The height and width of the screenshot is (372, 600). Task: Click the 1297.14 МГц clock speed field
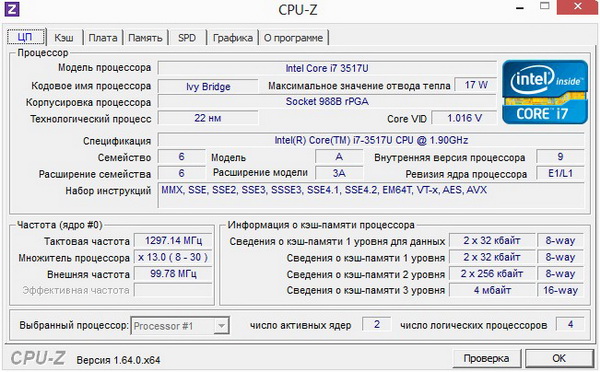coord(173,241)
